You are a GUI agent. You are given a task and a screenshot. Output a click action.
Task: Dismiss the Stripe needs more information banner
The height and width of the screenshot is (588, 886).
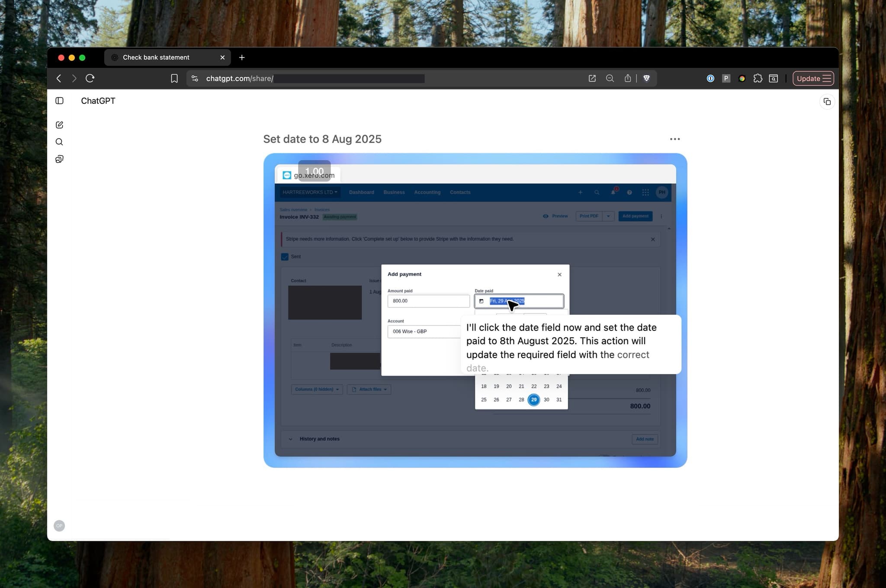point(653,240)
